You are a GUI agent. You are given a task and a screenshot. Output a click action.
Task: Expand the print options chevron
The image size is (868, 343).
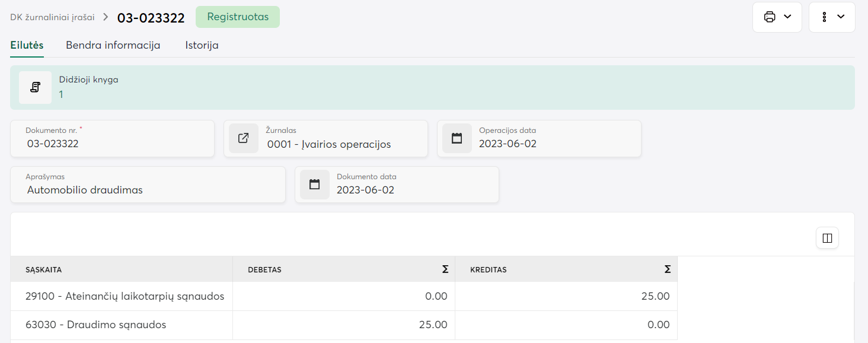click(x=787, y=17)
